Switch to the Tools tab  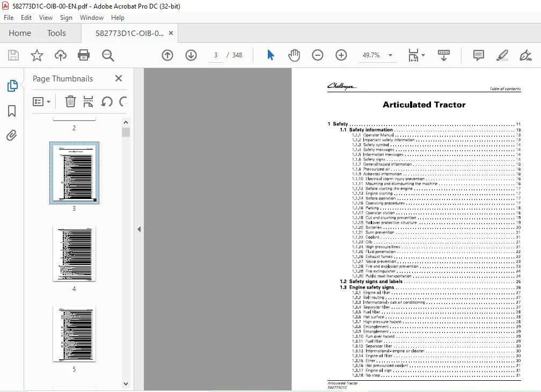56,33
